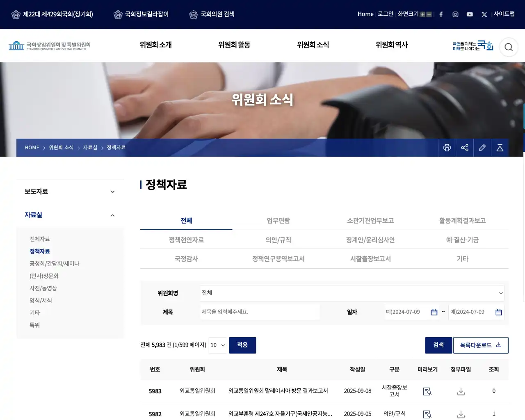Open the items-per-page dropdown showing 10
Image resolution: width=525 pixels, height=420 pixels.
click(218, 345)
